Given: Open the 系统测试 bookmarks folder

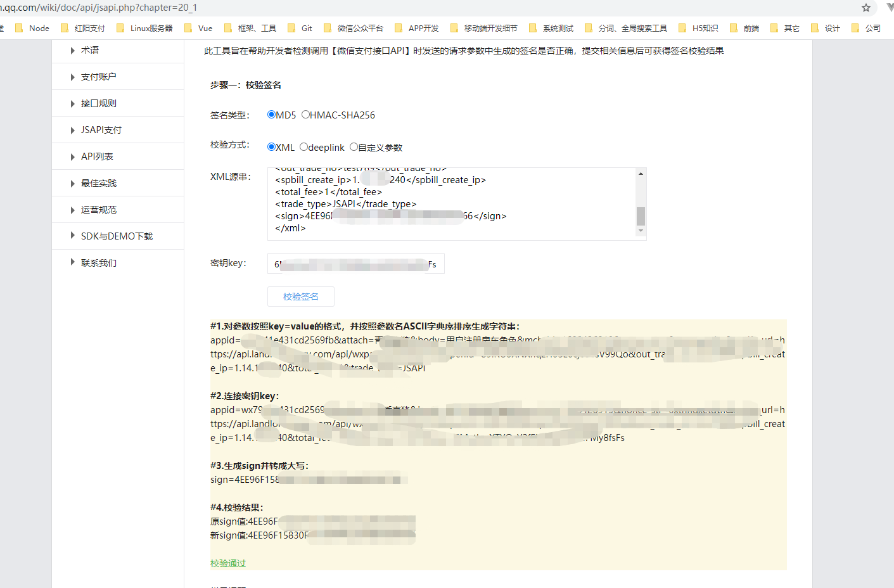Looking at the screenshot, I should [x=551, y=28].
